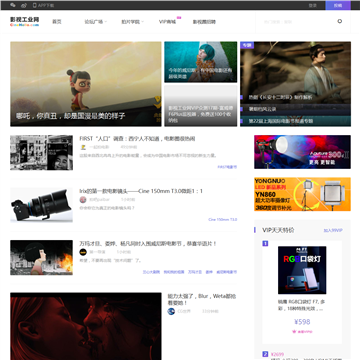Click CG世界 author name
The height and width of the screenshot is (360, 360).
(184, 311)
